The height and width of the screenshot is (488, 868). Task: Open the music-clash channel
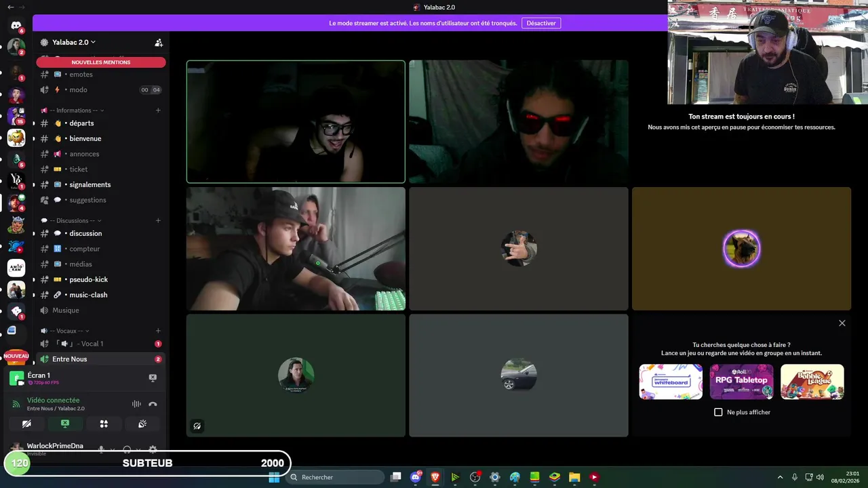click(x=100, y=295)
